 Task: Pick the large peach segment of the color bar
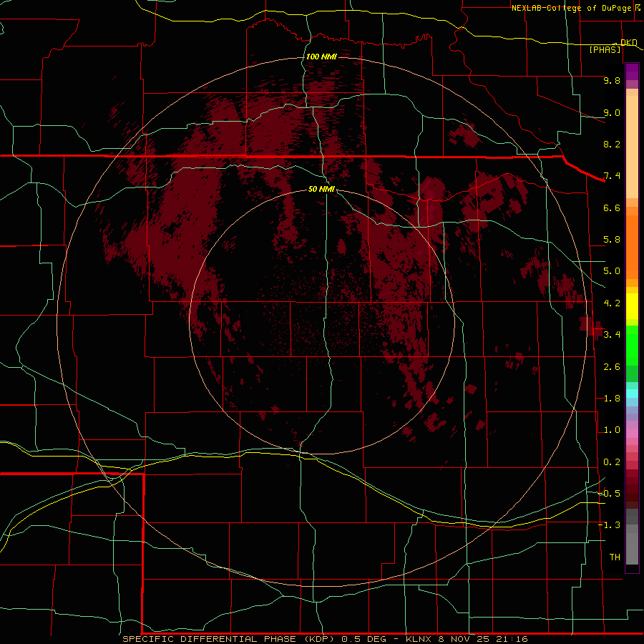[632, 147]
